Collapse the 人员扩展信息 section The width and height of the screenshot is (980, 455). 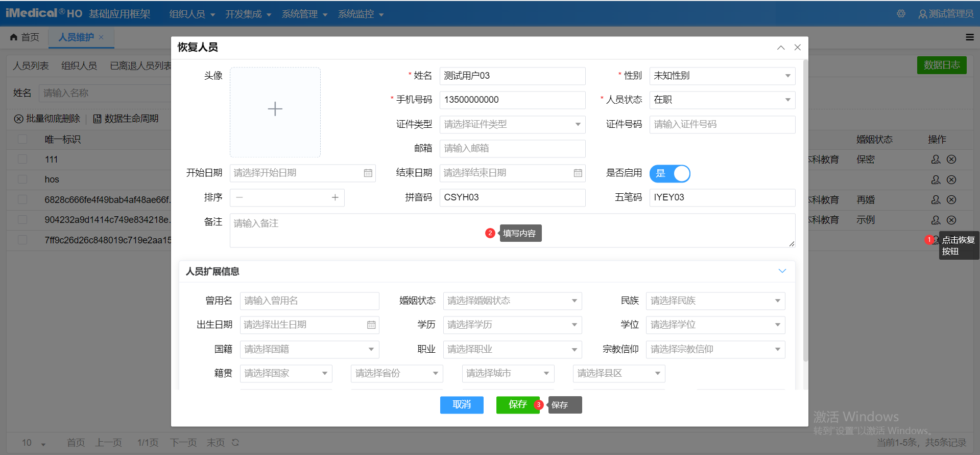click(782, 271)
